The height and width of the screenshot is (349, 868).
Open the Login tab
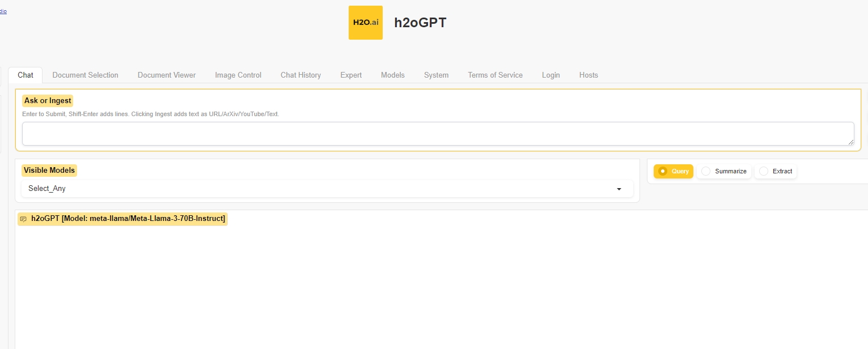pyautogui.click(x=551, y=75)
